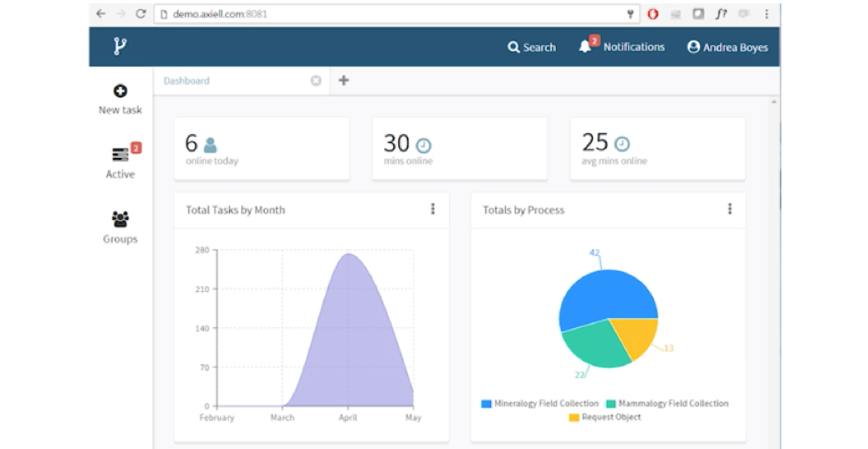Create a New task from sidebar
Viewport: 868px width, 449px height.
coord(120,100)
